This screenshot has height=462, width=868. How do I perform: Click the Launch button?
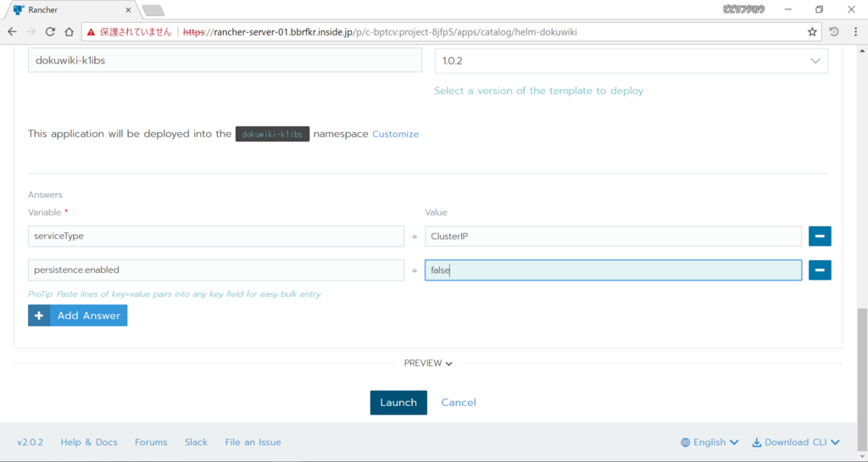[398, 403]
